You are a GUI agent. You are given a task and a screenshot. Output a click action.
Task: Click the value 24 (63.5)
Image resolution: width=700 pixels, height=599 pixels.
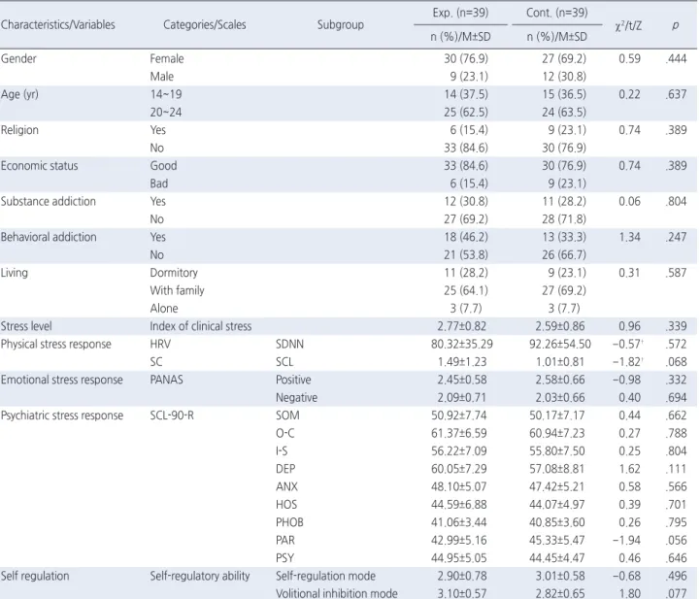[x=564, y=112]
